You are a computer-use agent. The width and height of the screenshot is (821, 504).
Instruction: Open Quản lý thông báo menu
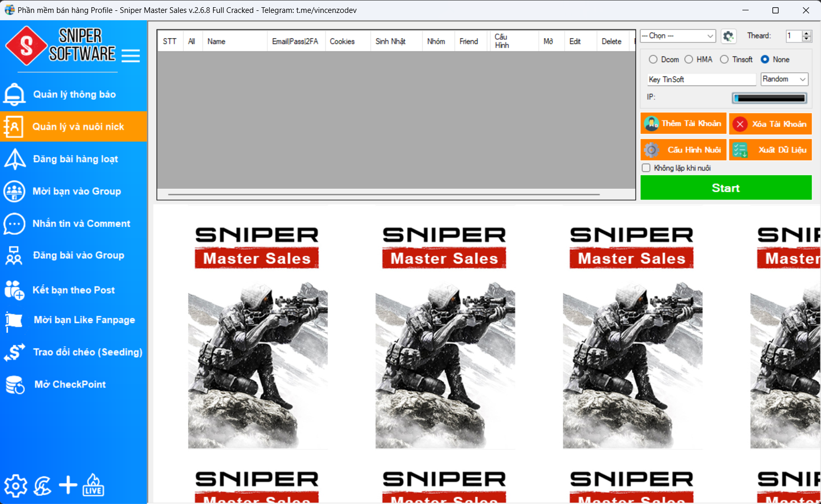(x=74, y=95)
